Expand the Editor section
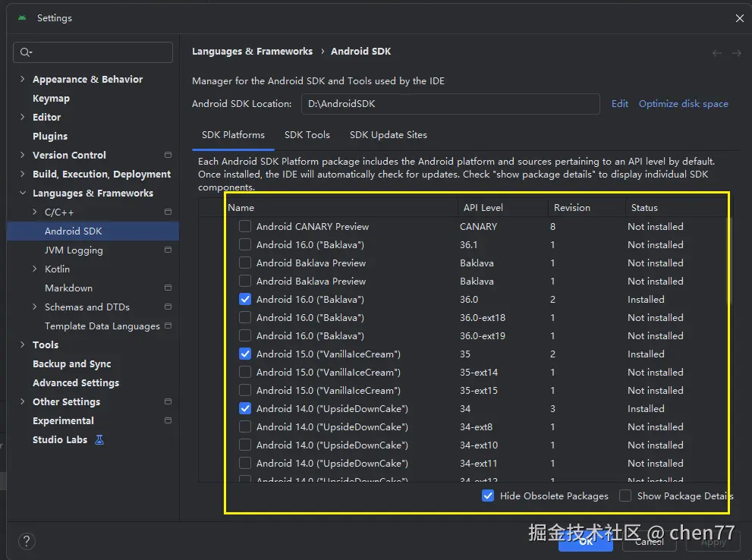The image size is (752, 560). pos(22,117)
